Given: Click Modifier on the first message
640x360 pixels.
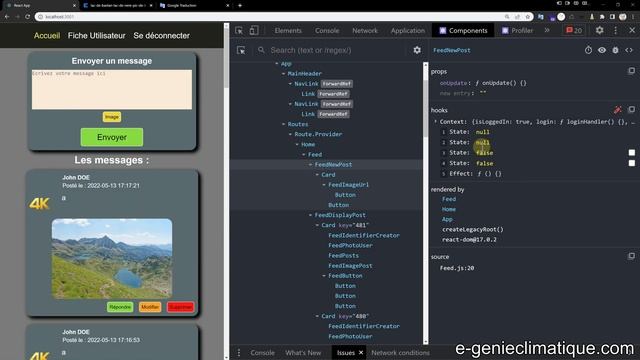Looking at the screenshot, I should pos(150,307).
